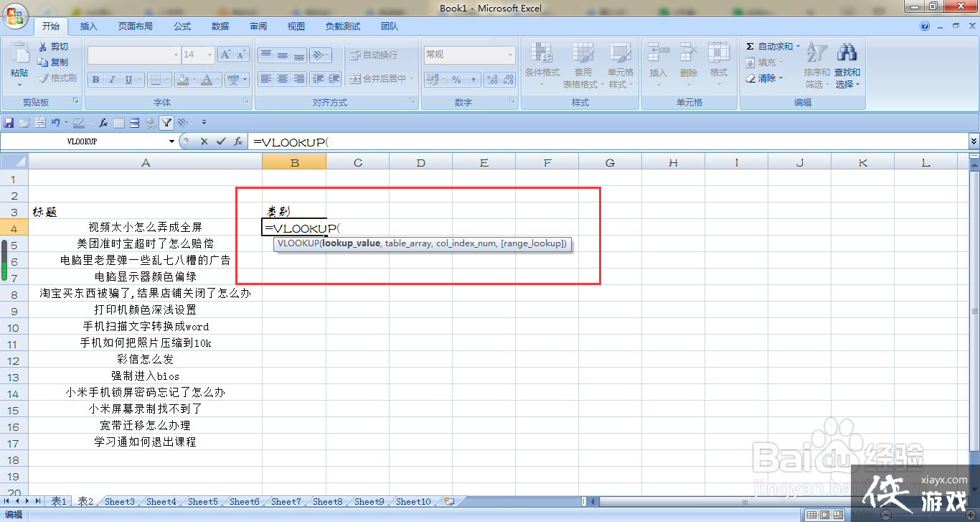The width and height of the screenshot is (980, 522).
Task: Click the align text right icon
Action: point(299,79)
